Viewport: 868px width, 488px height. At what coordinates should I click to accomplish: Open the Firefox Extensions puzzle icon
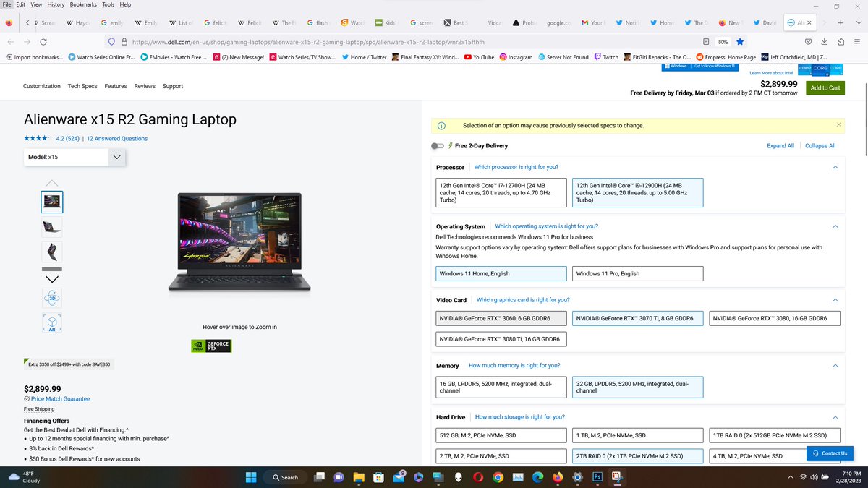(x=841, y=42)
